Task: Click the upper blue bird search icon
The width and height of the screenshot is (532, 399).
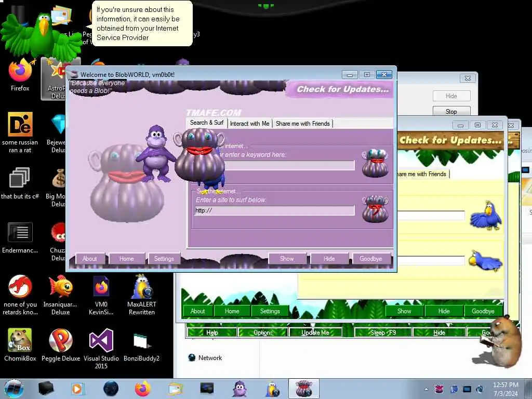Action: (x=486, y=216)
